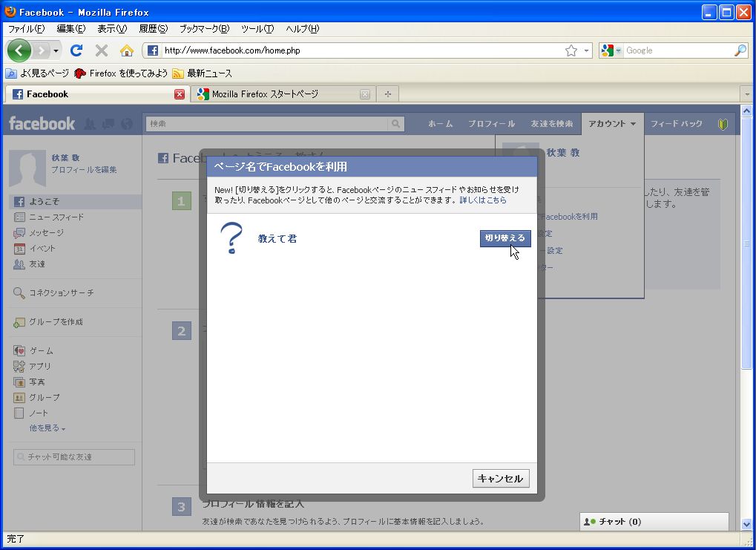The width and height of the screenshot is (756, 550).
Task: Click ホーム in the Facebook header
Action: tap(440, 123)
